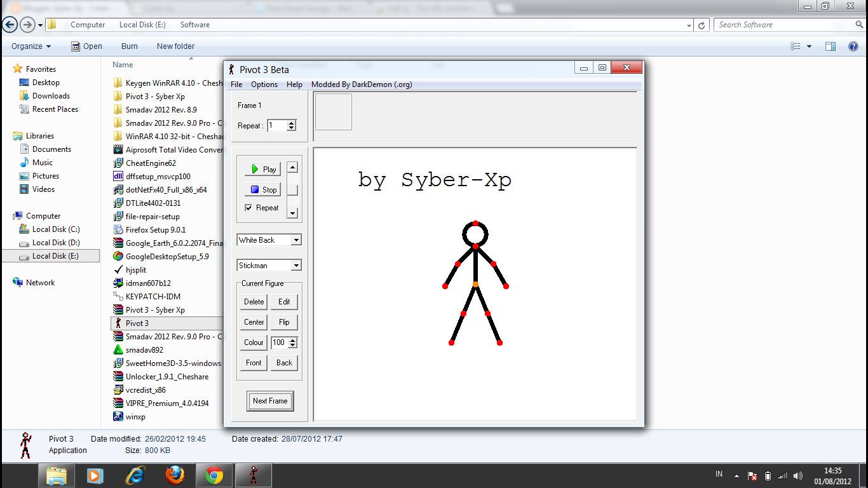Open Recent Places in Favorites
868x488 pixels.
49,109
